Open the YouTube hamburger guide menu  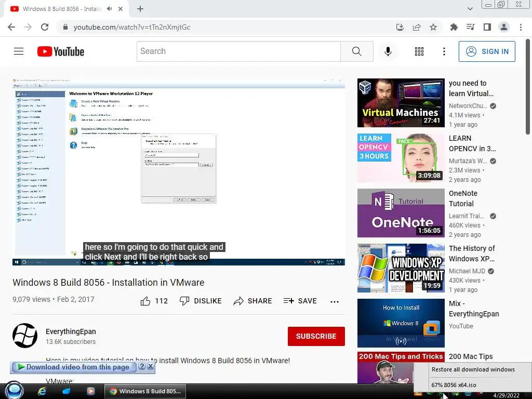coord(19,51)
